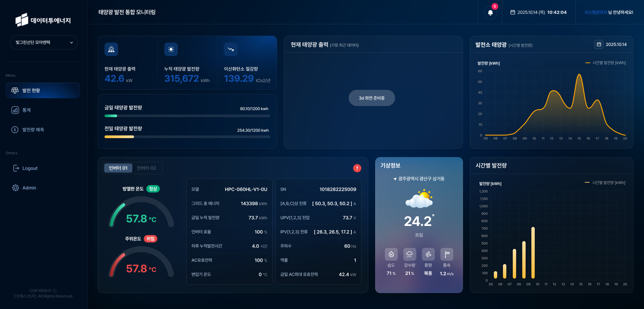Click the 발전량 예측 lightning icon
This screenshot has height=309, width=644.
tap(15, 129)
